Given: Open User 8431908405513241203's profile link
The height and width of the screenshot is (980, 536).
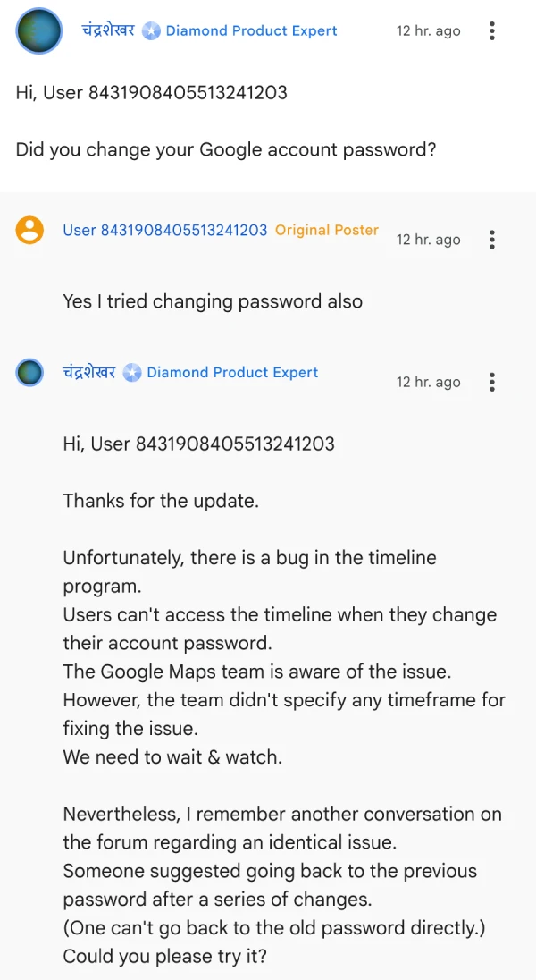Looking at the screenshot, I should point(163,230).
